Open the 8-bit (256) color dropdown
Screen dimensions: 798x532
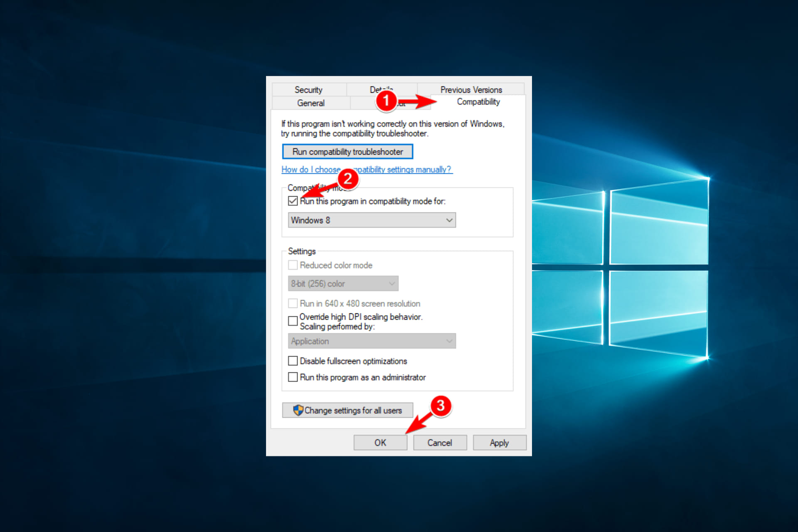click(x=343, y=284)
